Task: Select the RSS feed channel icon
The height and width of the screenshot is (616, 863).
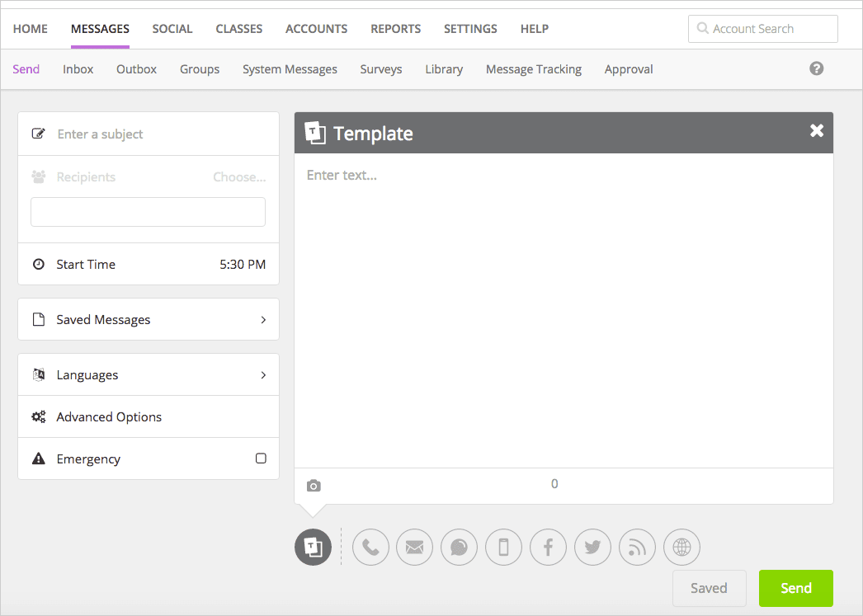Action: 638,548
